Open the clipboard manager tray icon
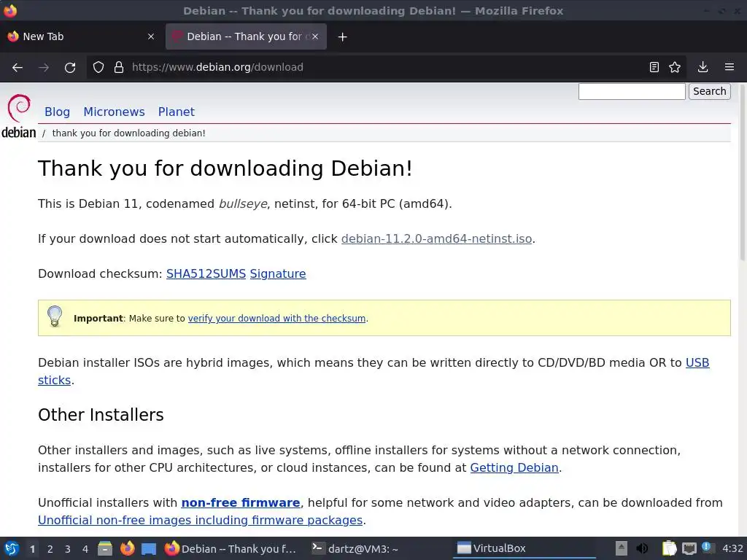 point(670,548)
